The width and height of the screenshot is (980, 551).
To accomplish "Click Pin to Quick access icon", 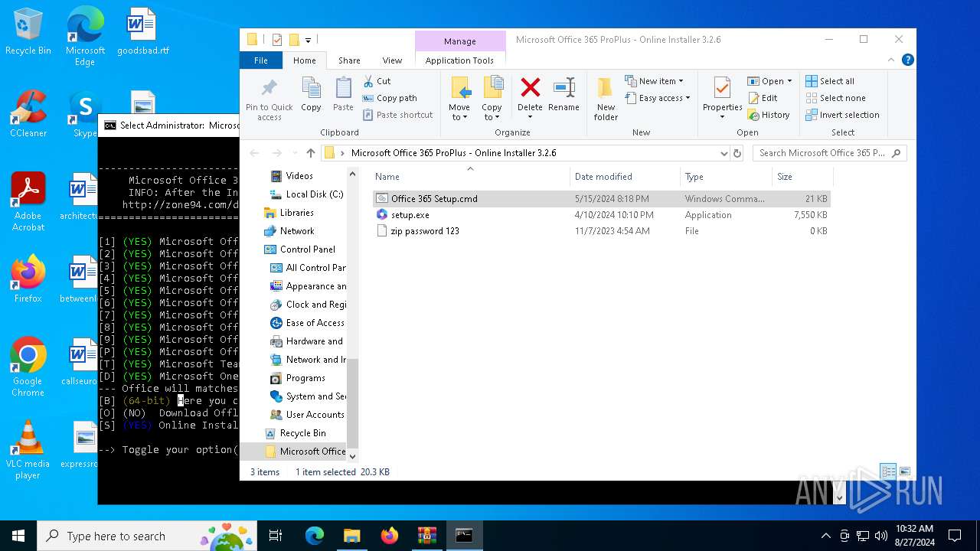I will click(x=269, y=98).
